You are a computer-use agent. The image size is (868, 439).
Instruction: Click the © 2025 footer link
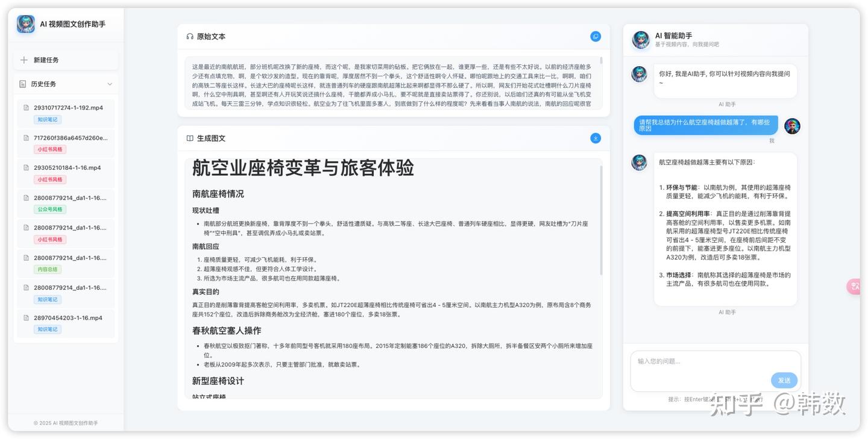pos(68,423)
